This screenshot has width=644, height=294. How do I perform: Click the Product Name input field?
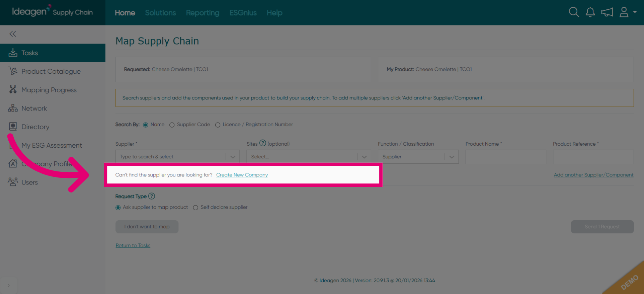point(506,157)
